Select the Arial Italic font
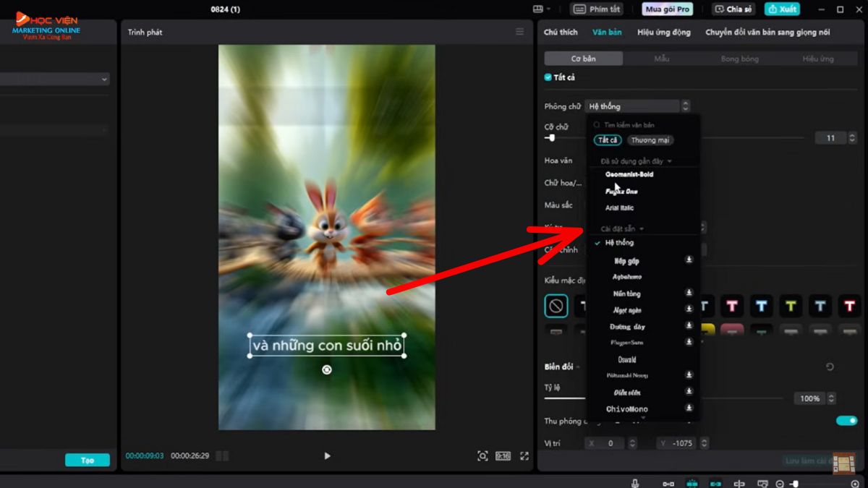This screenshot has height=488, width=868. (x=619, y=208)
